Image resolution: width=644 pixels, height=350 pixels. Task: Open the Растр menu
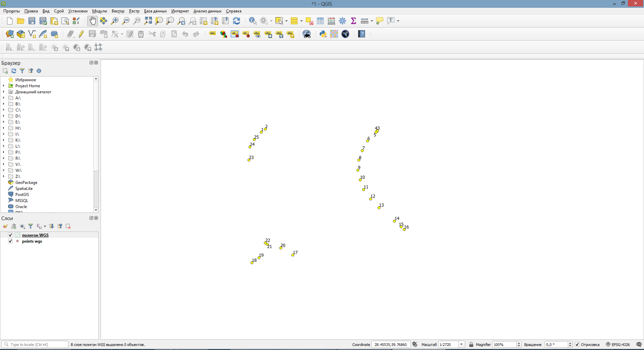click(134, 11)
